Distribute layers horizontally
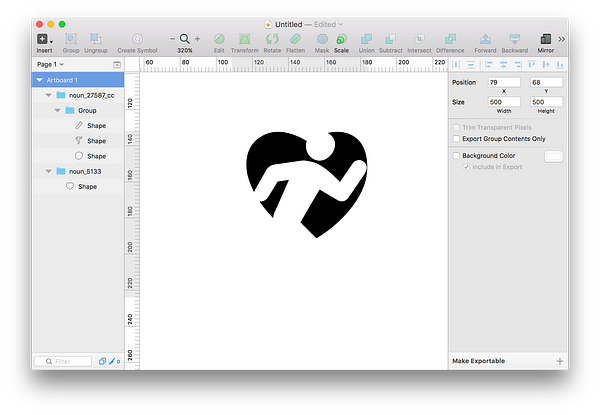Image resolution: width=600 pixels, height=415 pixels. [456, 65]
